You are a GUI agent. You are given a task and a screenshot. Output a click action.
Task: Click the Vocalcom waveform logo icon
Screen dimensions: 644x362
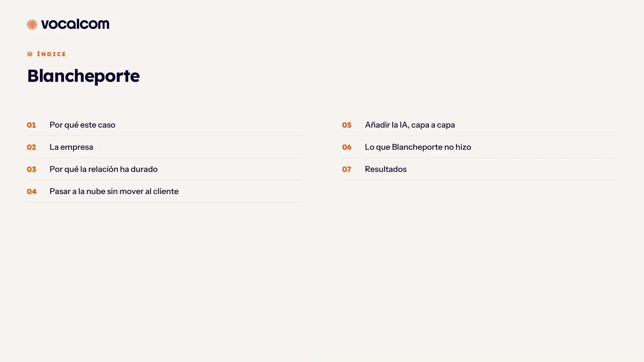click(x=32, y=24)
